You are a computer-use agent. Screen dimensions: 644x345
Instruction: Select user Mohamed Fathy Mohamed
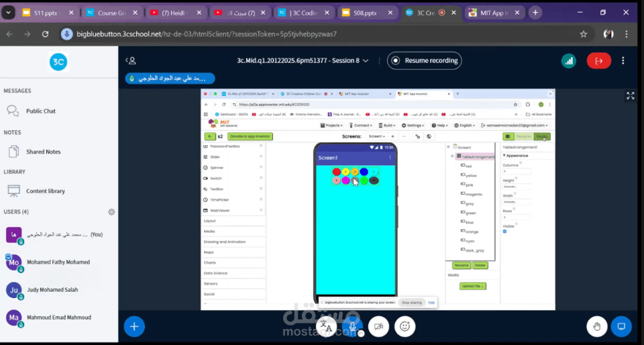click(59, 262)
